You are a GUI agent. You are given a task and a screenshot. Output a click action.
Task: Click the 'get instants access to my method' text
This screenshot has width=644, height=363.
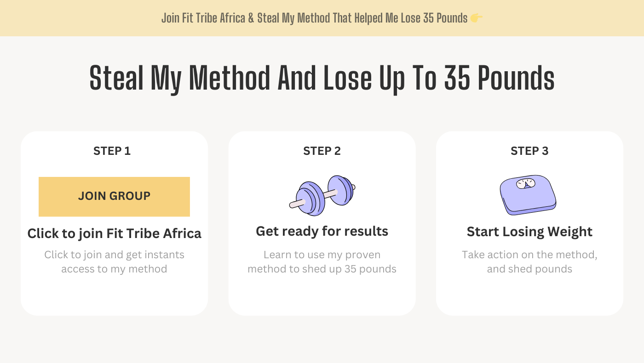[x=114, y=262]
